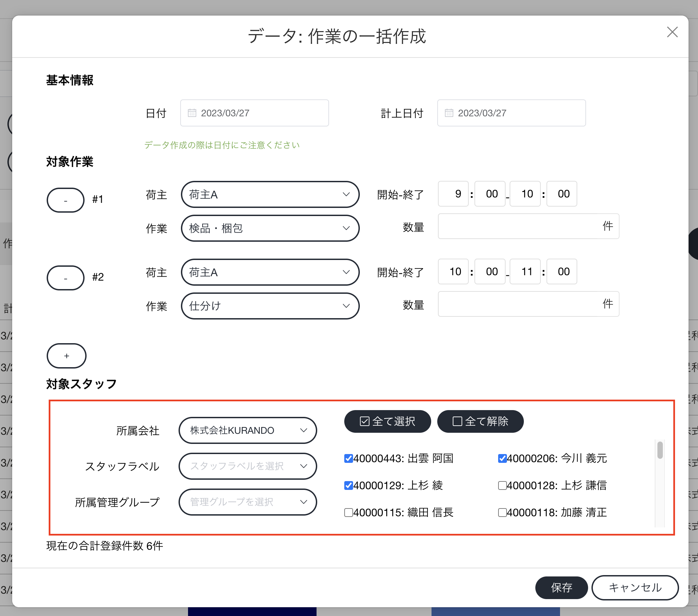The image size is (698, 616).
Task: Click the 計上日付 date input field
Action: 511,113
